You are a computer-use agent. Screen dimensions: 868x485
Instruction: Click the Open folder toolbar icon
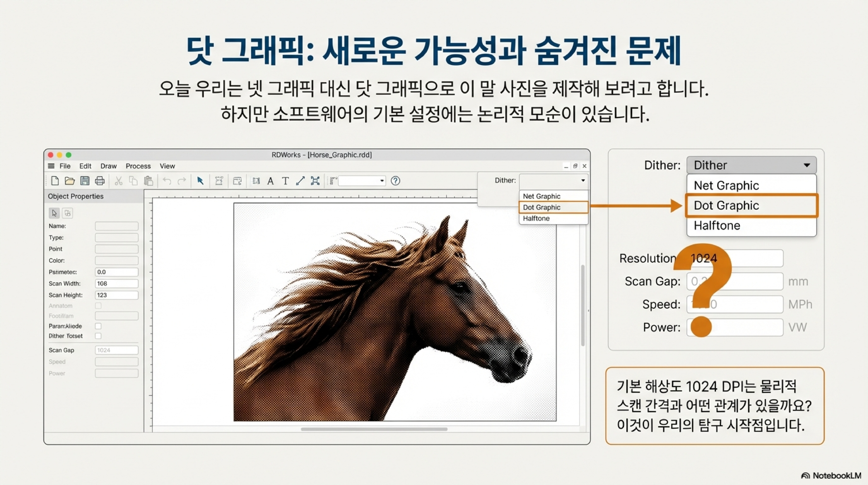(70, 181)
